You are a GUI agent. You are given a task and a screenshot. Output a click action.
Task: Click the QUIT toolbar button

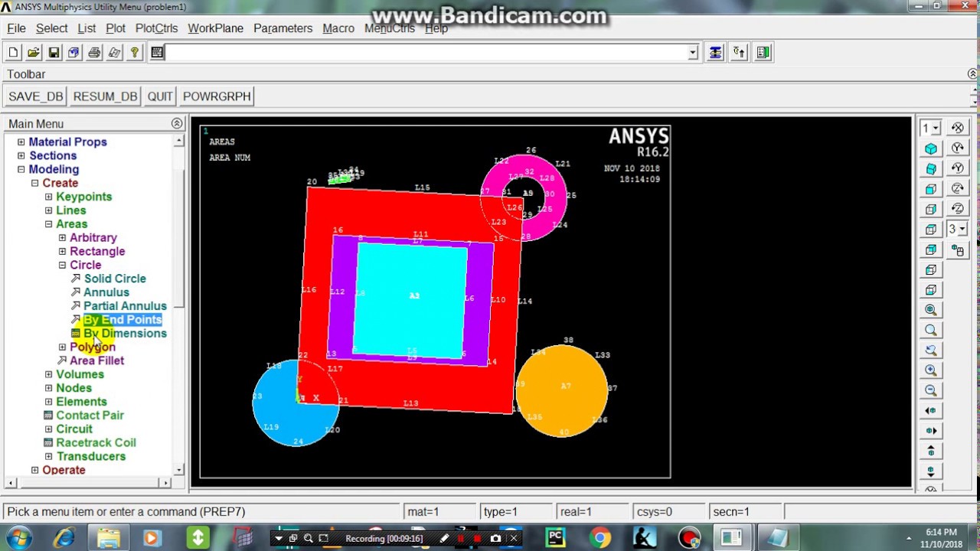160,96
